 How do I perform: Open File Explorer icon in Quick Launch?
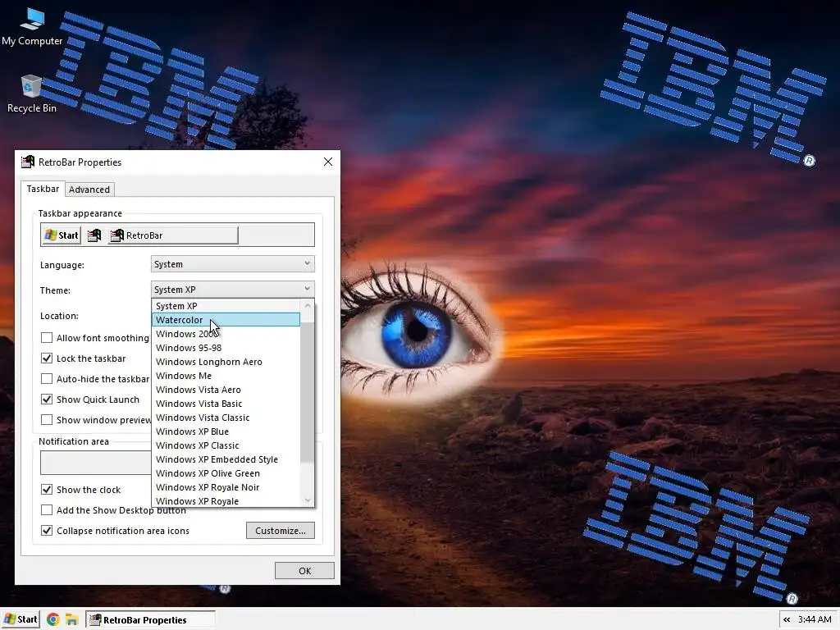(72, 620)
